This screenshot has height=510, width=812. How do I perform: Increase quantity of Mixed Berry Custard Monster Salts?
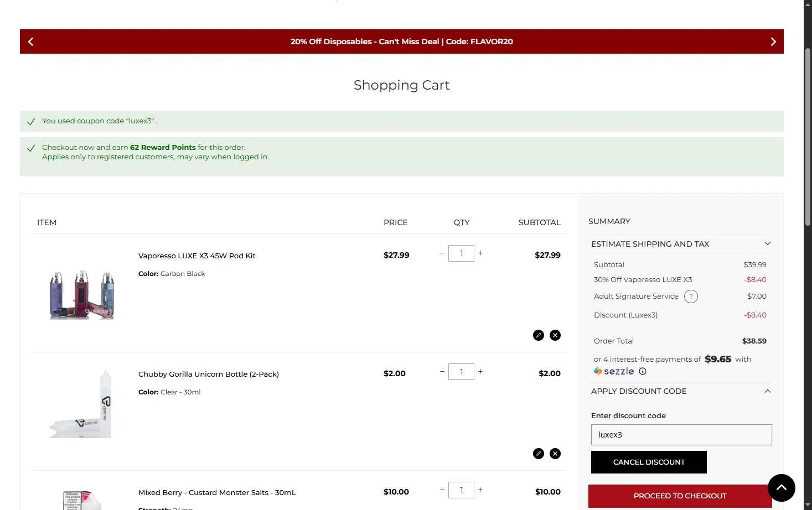pyautogui.click(x=480, y=490)
